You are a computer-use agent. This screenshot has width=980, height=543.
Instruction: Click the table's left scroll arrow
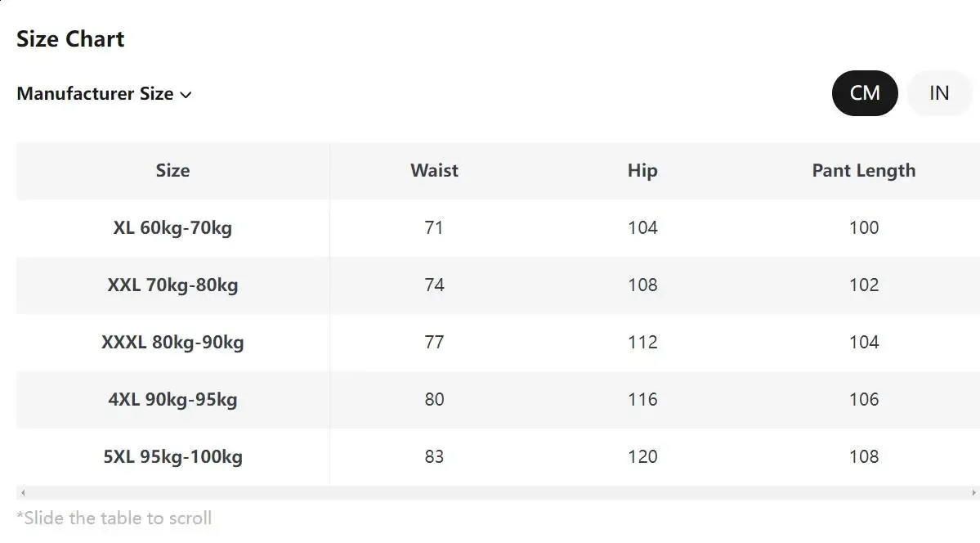pos(23,493)
